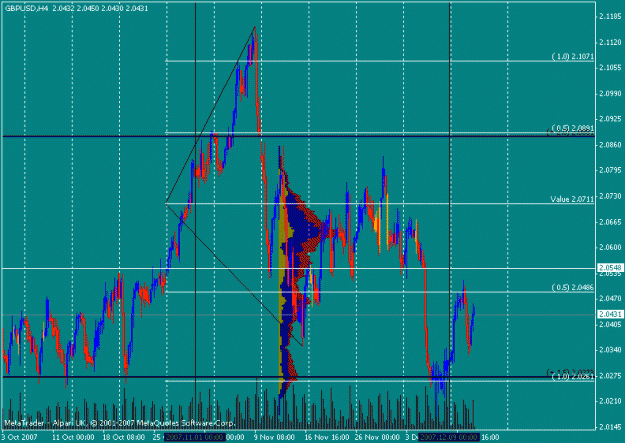The image size is (625, 443).
Task: Click the 2.1055 price axis value
Action: [610, 68]
